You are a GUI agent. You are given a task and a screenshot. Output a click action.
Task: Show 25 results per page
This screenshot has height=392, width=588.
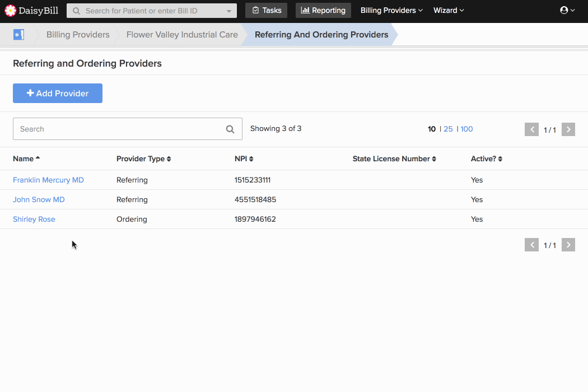pos(448,129)
